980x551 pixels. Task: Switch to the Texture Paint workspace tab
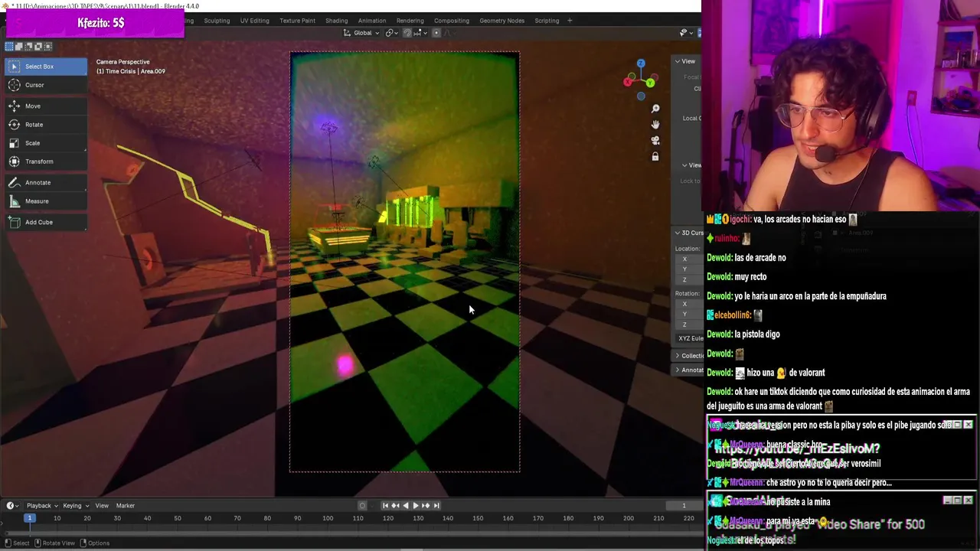coord(297,21)
